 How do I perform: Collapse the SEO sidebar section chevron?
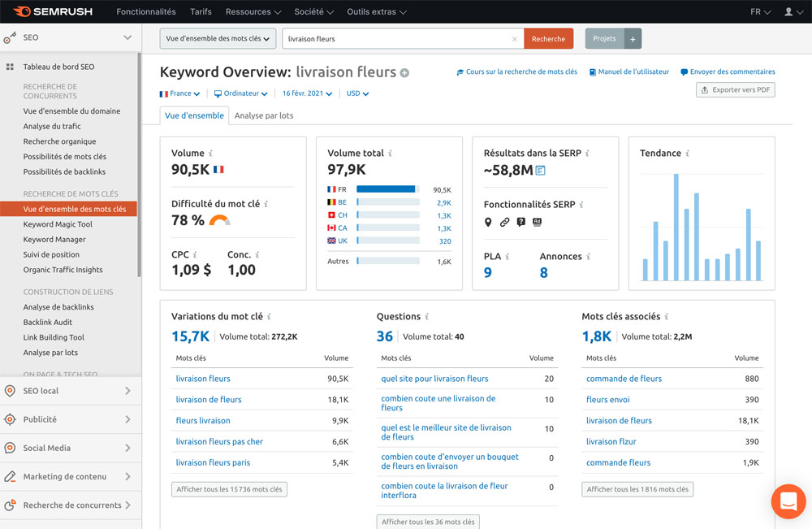coord(127,37)
